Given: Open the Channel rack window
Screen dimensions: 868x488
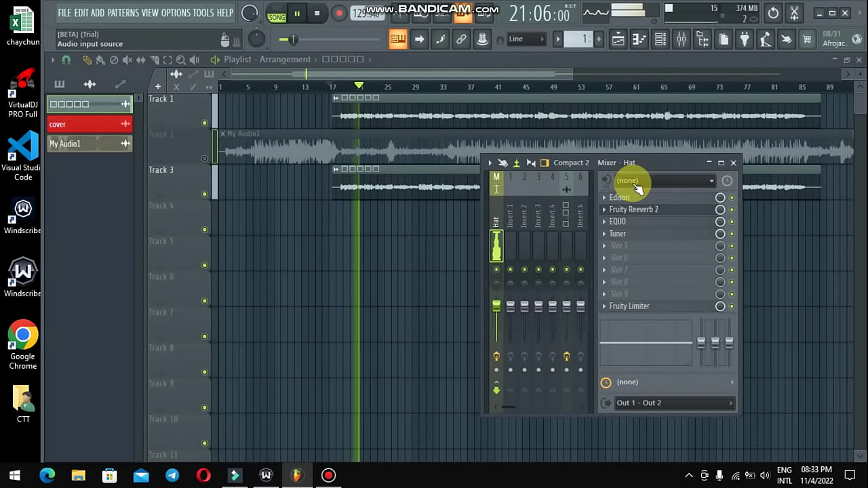Looking at the screenshot, I should 660,39.
